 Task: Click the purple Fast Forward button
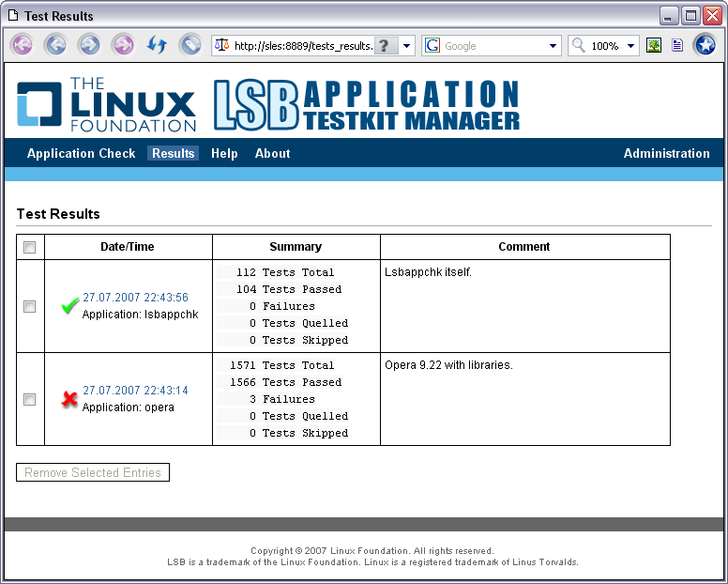[124, 45]
